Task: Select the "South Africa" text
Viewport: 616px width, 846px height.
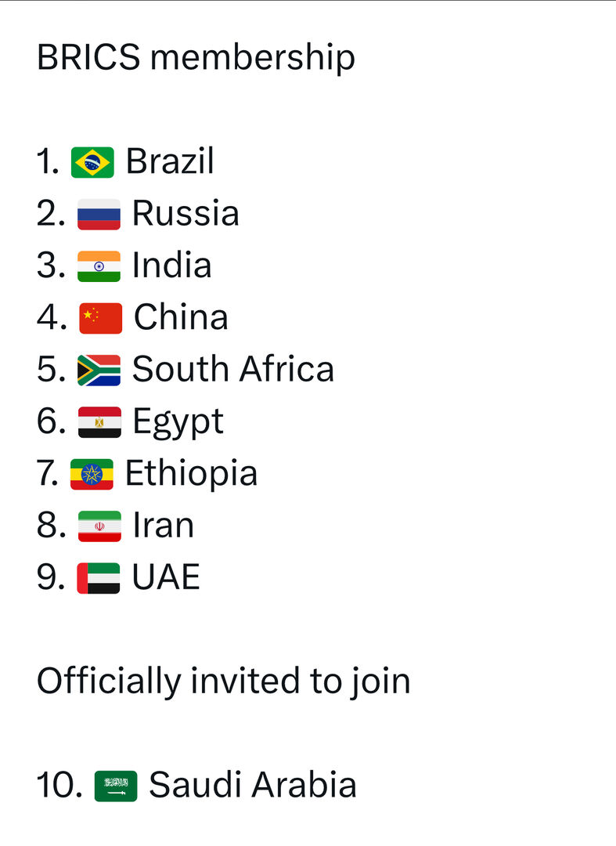Action: pos(232,370)
